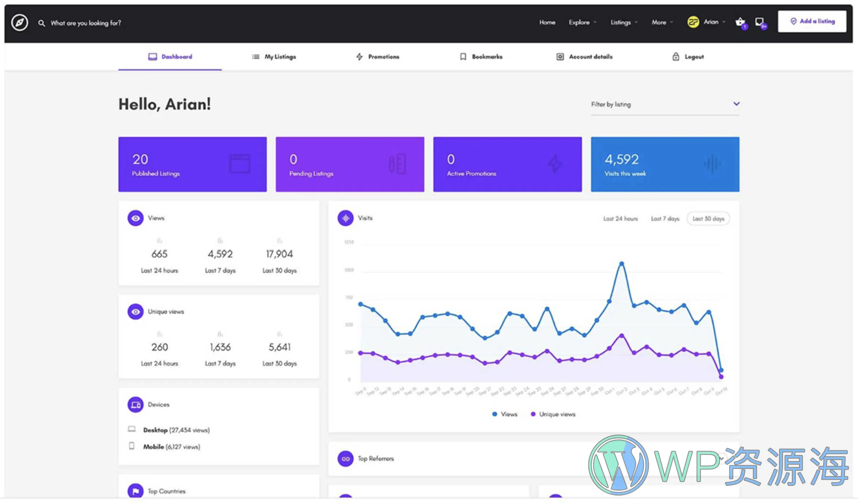Click the Visits waveform icon
Image resolution: width=858 pixels, height=504 pixels.
[x=345, y=218]
